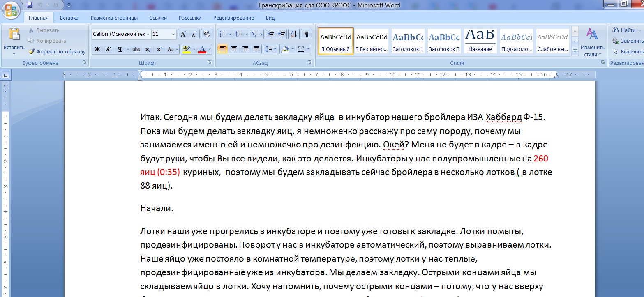644x297 pixels.
Task: Insert a bulleted list
Action: pos(222,34)
